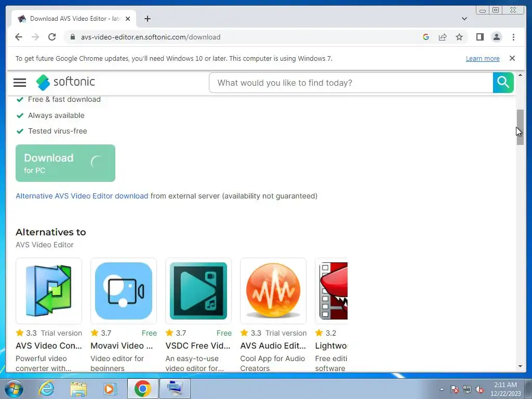The image size is (532, 399).
Task: Open Chrome's three-dot menu
Action: coord(513,37)
